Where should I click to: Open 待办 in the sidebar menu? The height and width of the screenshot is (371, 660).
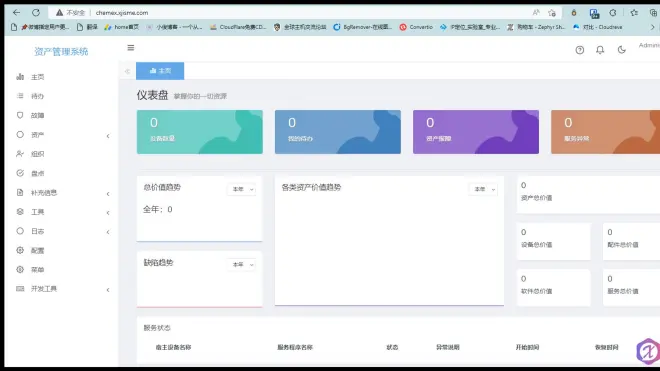(x=37, y=96)
